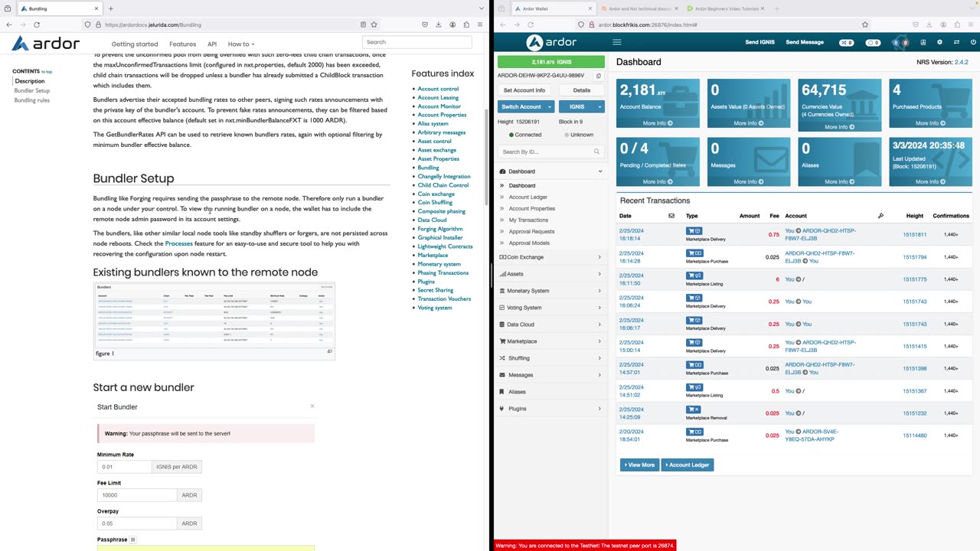Click the View More button below transactions
This screenshot has height=551, width=980.
click(x=639, y=465)
